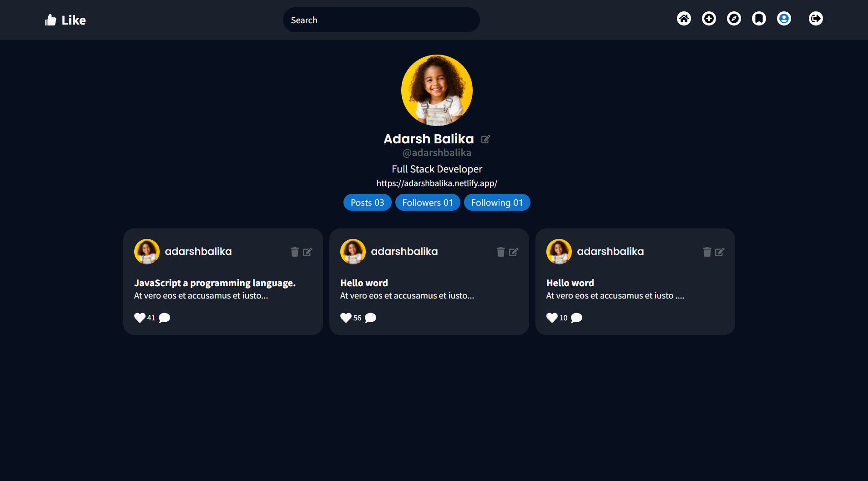The image size is (868, 481).
Task: Click excerpt text under JavaScript post title
Action: tap(201, 296)
